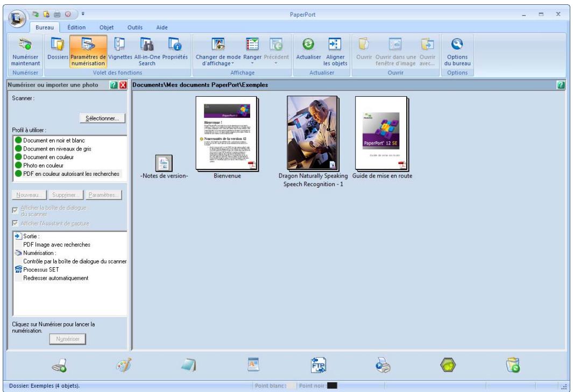Click the notepad icon in the Send To bar
The height and width of the screenshot is (392, 573).
click(188, 365)
